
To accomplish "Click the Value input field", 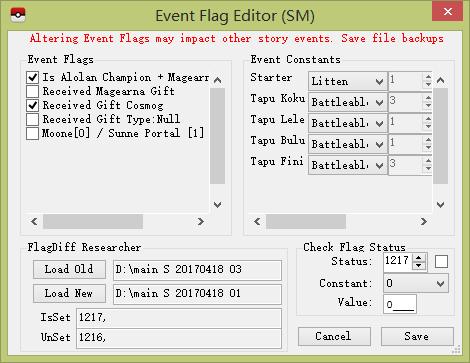I will point(400,304).
